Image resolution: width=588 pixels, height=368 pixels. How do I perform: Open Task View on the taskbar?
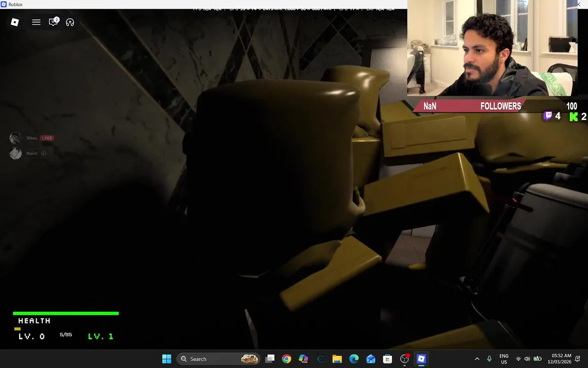click(x=269, y=359)
